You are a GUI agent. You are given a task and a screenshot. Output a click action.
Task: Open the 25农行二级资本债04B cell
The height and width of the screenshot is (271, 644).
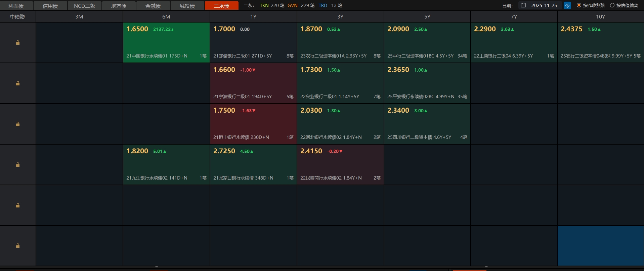point(601,43)
